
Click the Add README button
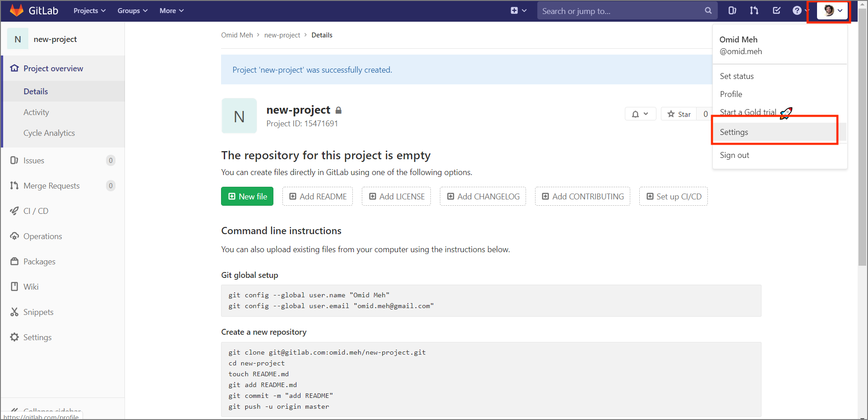318,196
